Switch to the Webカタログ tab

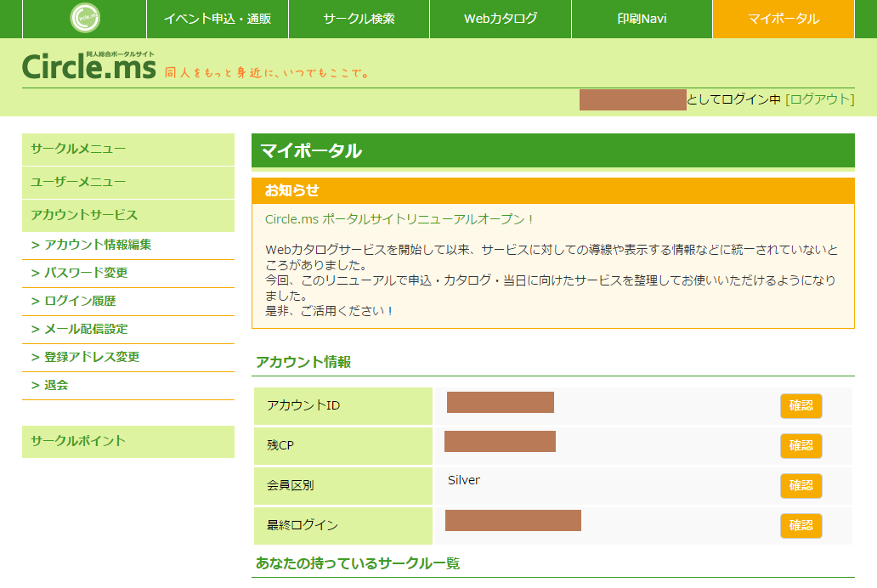pos(501,19)
